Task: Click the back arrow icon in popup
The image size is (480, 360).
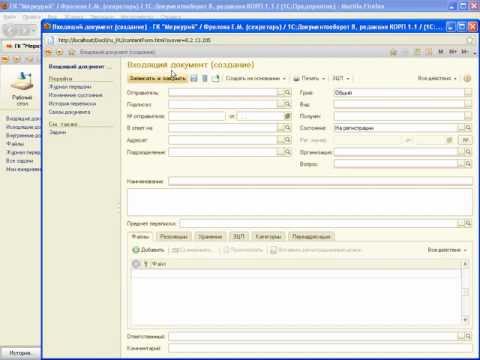Action: click(x=49, y=52)
